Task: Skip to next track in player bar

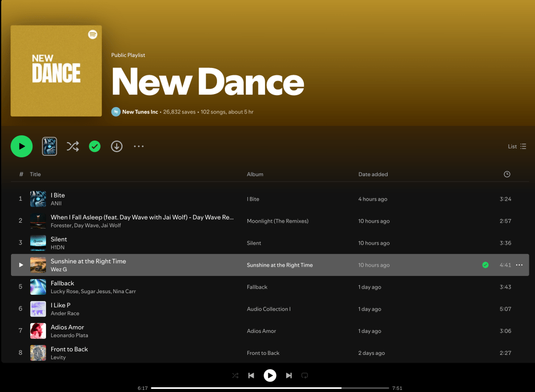Action: point(289,375)
